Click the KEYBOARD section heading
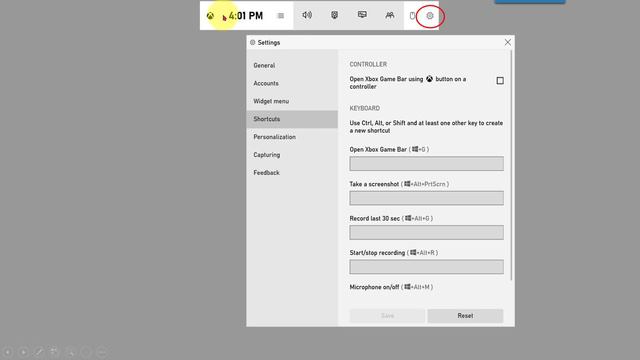640x360 pixels. (x=364, y=108)
